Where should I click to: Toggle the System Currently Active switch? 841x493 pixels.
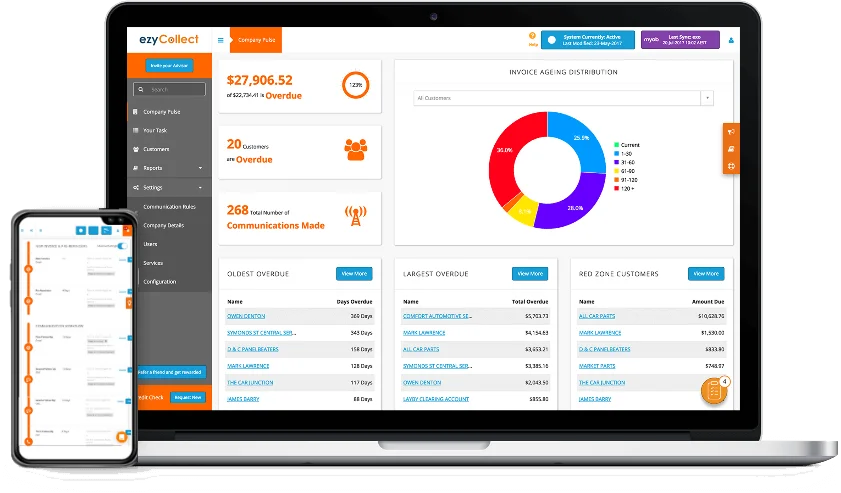point(552,40)
